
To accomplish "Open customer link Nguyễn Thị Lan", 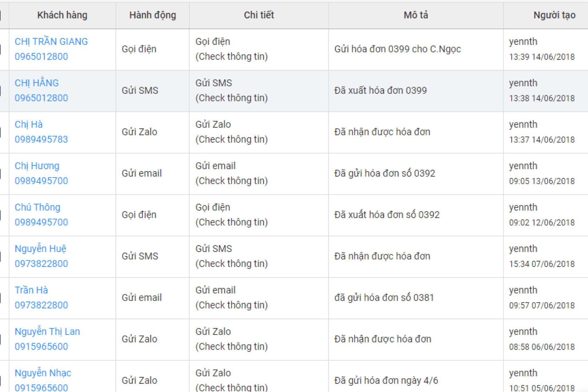I will (48, 331).
